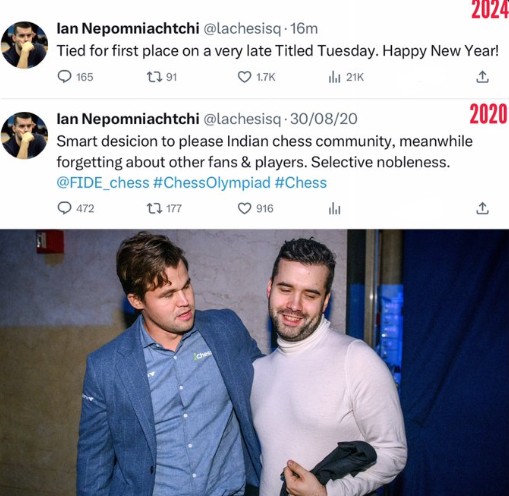Share the Titled Tuesday tweet
This screenshot has height=496, width=509.
click(x=482, y=77)
